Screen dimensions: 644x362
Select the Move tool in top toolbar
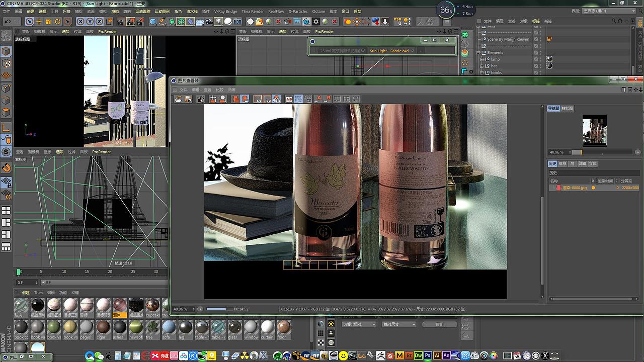coord(39,22)
